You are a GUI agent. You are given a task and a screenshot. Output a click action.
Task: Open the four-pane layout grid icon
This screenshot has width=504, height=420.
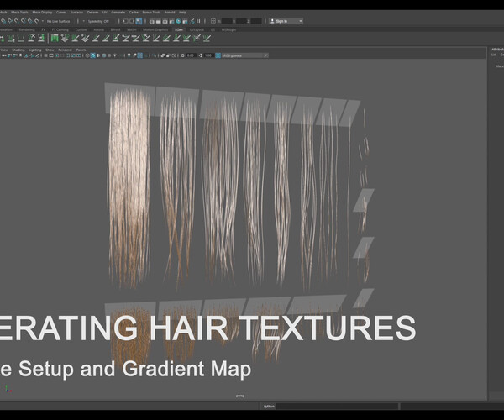213,21
